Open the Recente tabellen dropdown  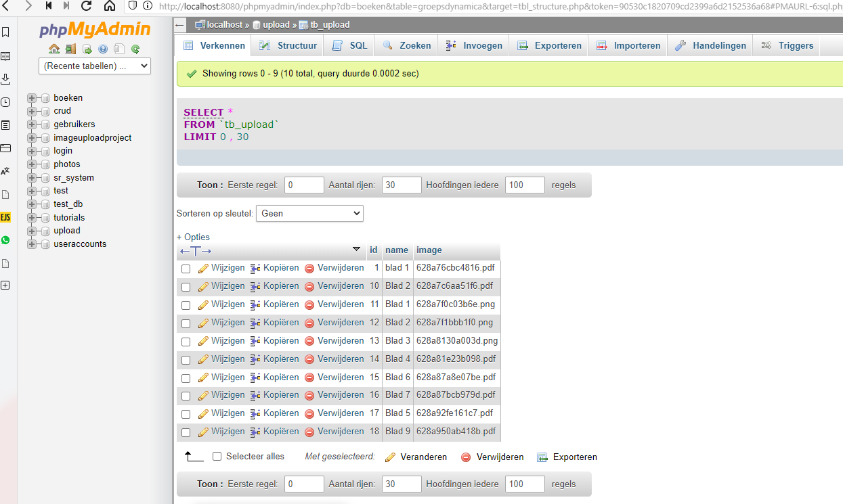[95, 66]
